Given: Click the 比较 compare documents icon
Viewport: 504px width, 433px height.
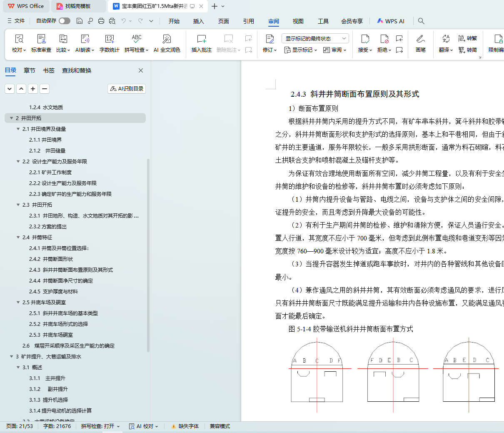Looking at the screenshot, I should (63, 39).
